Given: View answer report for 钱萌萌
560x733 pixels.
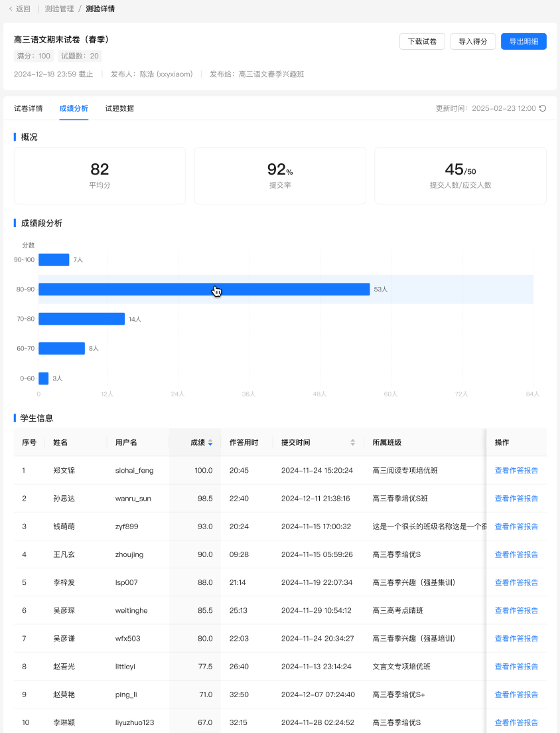Looking at the screenshot, I should (x=516, y=527).
